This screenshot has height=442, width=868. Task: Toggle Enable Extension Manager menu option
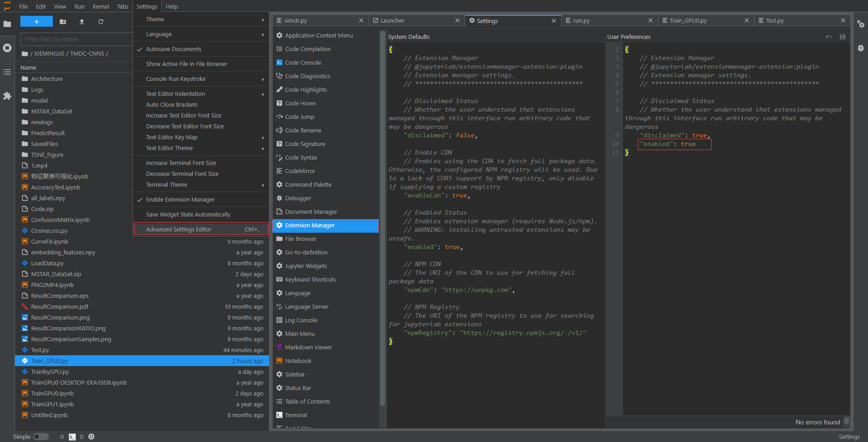[x=180, y=200]
